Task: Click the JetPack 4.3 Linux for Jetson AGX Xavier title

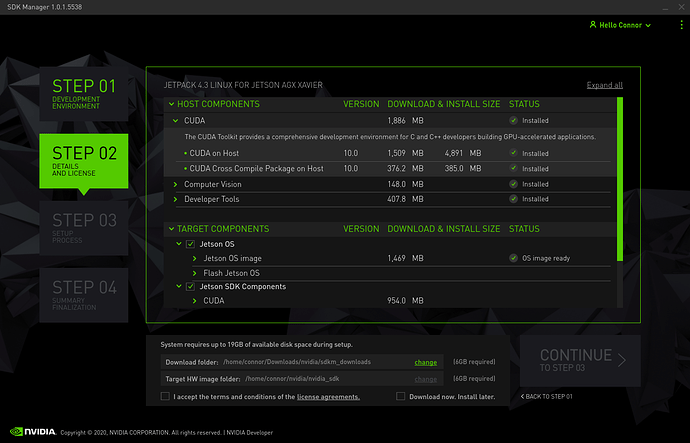Action: pyautogui.click(x=243, y=85)
